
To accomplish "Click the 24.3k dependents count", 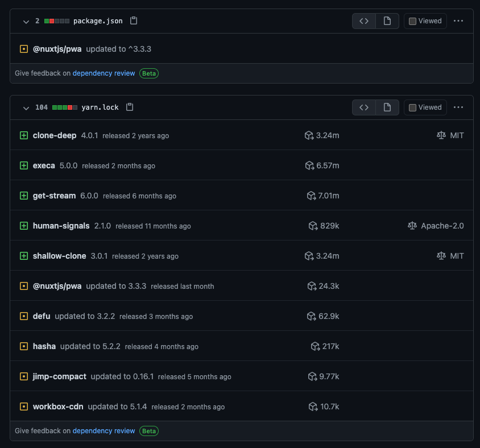I will pos(329,286).
